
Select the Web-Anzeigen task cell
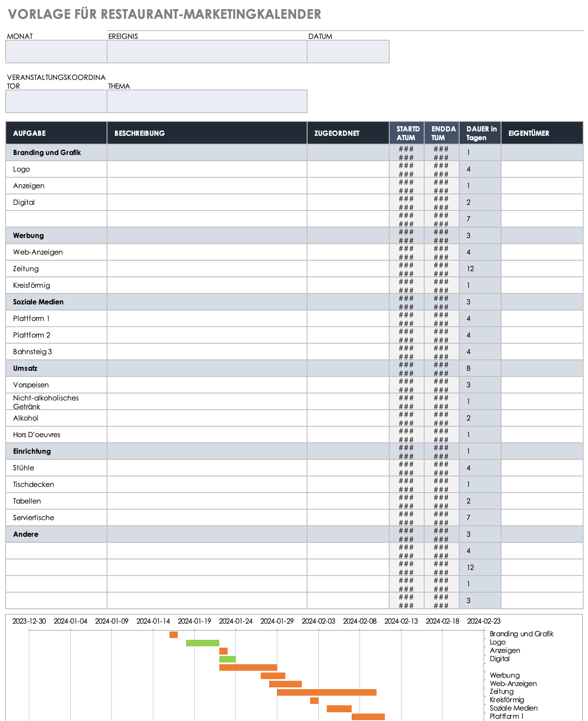point(56,252)
